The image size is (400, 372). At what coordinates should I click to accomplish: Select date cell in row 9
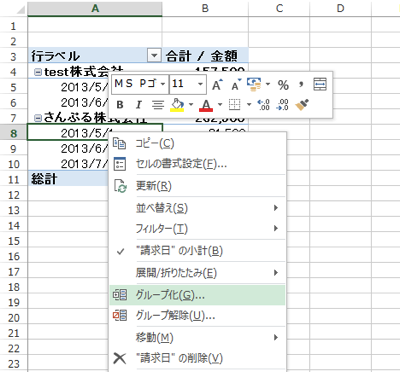(x=69, y=148)
